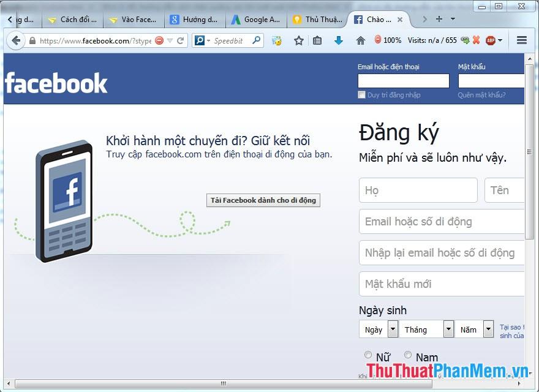Click the URL text in address bar
This screenshot has height=392, width=539.
tap(96, 41)
